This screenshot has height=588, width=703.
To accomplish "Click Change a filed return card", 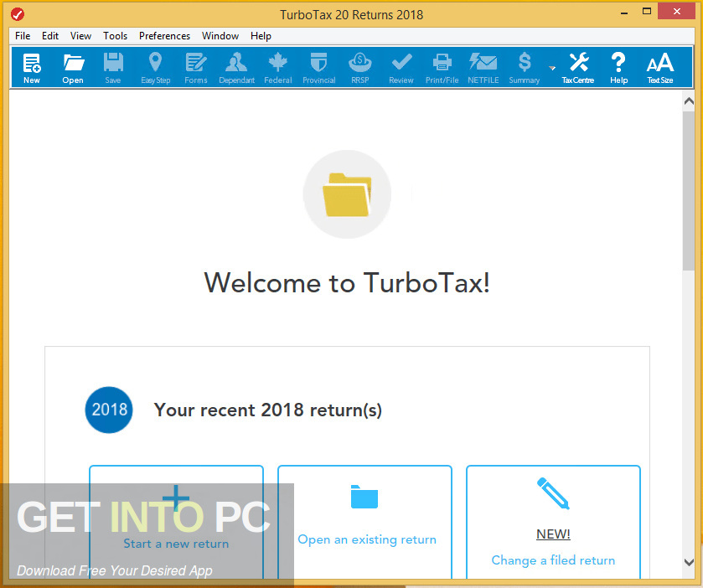I will pyautogui.click(x=553, y=523).
